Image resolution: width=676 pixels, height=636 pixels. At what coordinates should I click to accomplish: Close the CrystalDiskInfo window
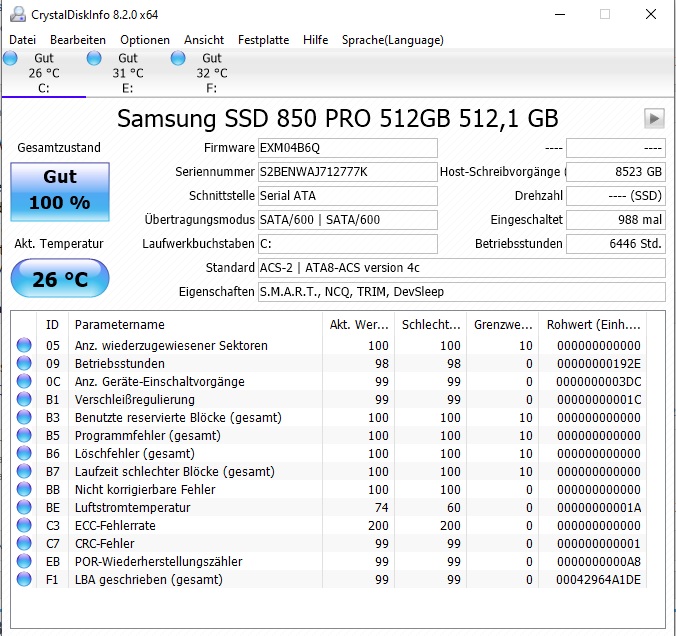[651, 14]
